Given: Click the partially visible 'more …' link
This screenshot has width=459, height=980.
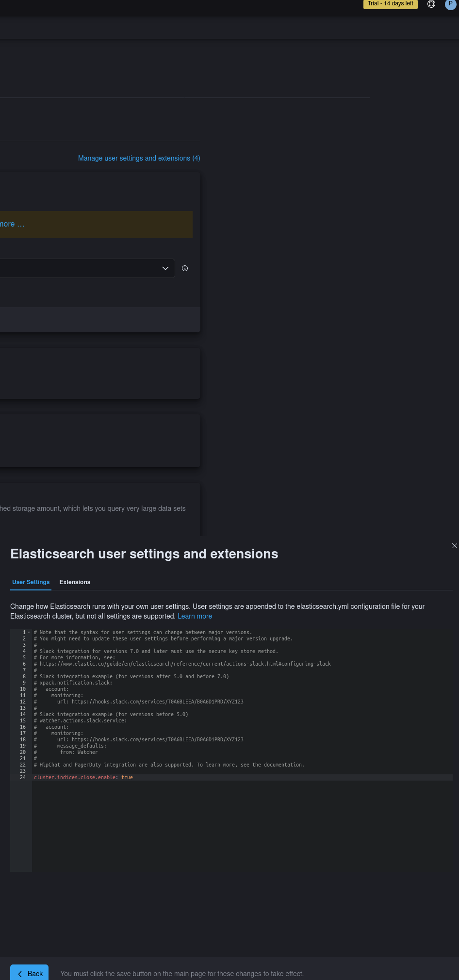Looking at the screenshot, I should (x=12, y=224).
